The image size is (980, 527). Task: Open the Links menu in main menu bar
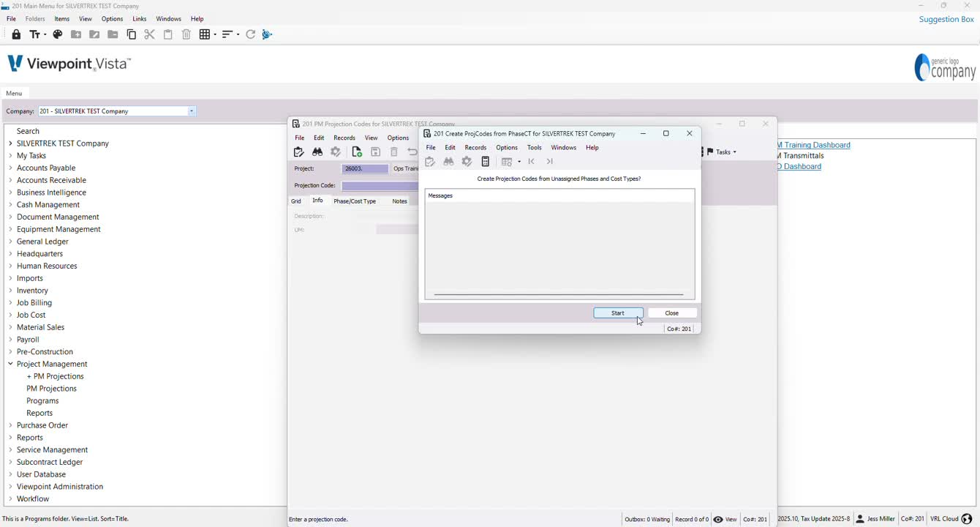pos(140,19)
